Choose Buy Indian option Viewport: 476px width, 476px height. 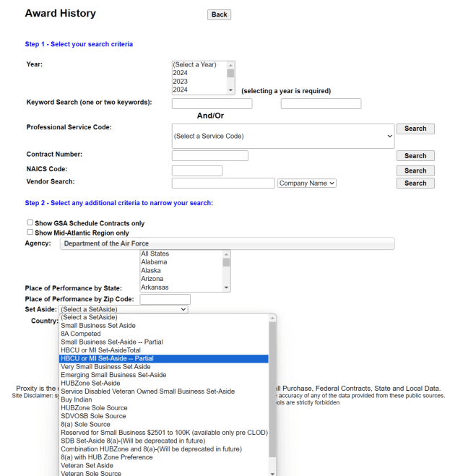click(x=164, y=399)
